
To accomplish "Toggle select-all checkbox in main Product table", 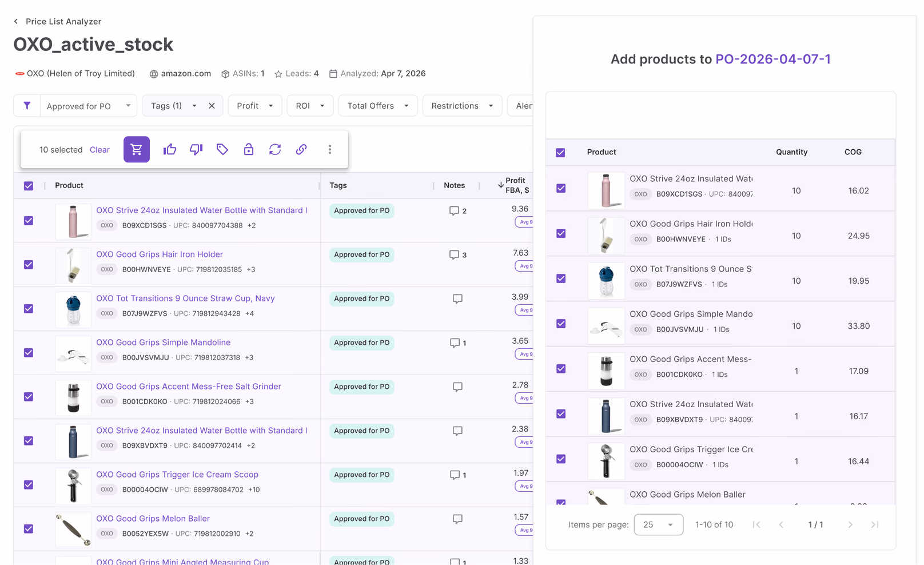I will tap(29, 186).
